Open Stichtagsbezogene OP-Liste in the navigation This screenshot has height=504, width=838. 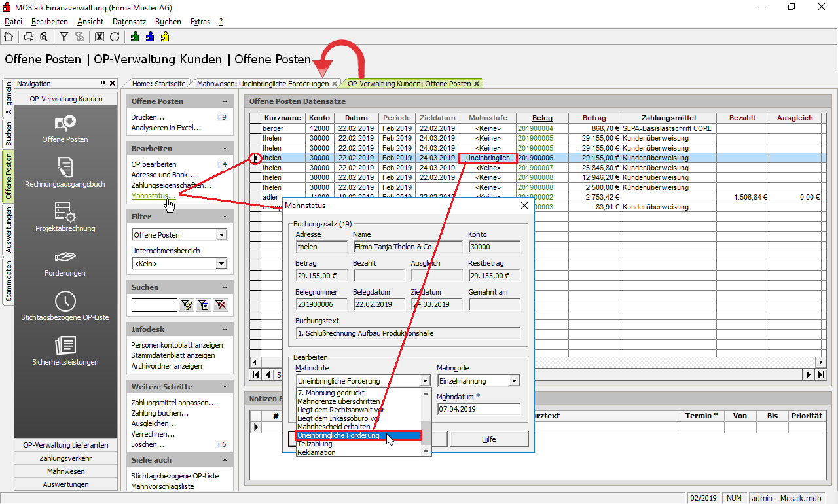click(x=65, y=306)
